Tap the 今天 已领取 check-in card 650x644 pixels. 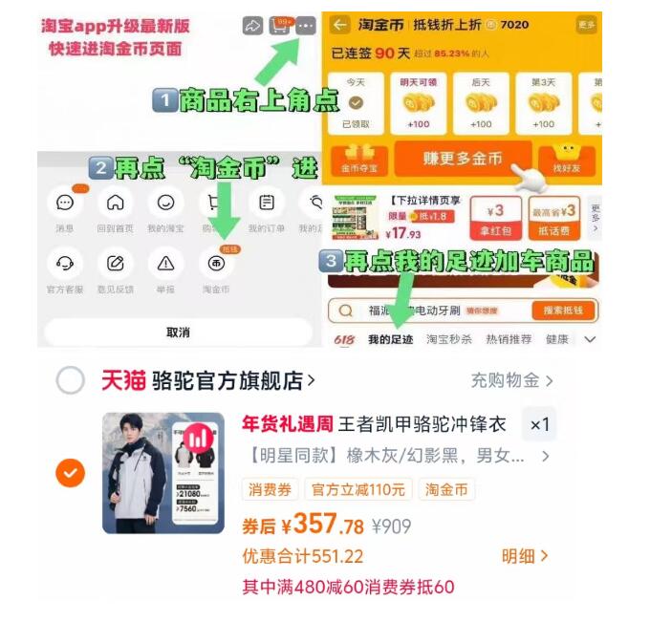[356, 103]
